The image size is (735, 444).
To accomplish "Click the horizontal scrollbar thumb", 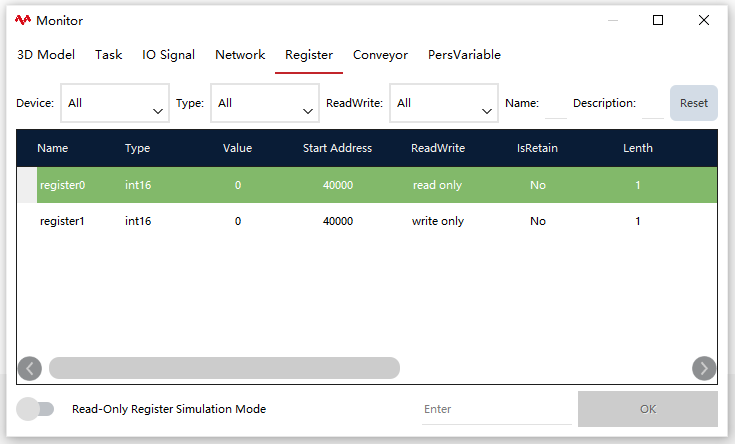I will (225, 368).
